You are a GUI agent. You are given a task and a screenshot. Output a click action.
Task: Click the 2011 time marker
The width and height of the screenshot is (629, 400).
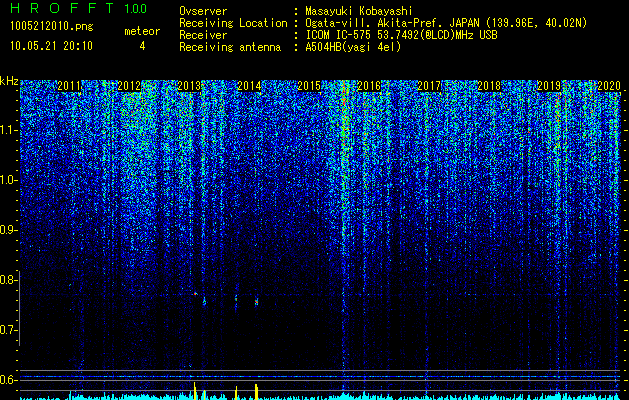(x=69, y=86)
